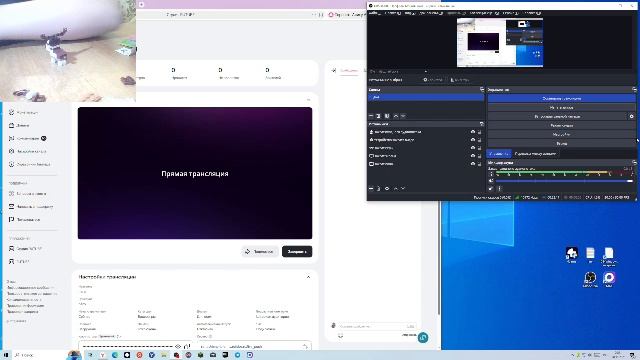Image resolution: width=640 pixels, height=360 pixels.
Task: Adjust the blue audio mixer volume slider
Action: 564,181
